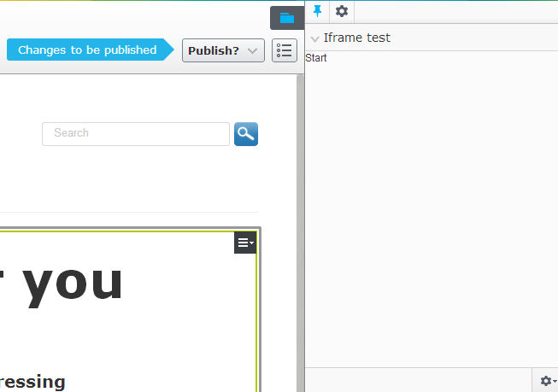The width and height of the screenshot is (558, 392).
Task: Collapse the Iframe test gadget chevron
Action: click(x=315, y=38)
